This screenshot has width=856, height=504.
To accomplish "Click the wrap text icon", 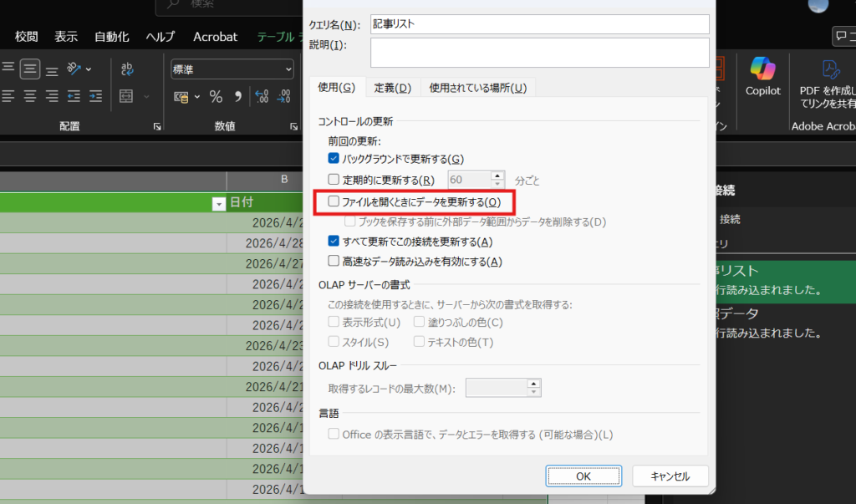I will (x=128, y=69).
